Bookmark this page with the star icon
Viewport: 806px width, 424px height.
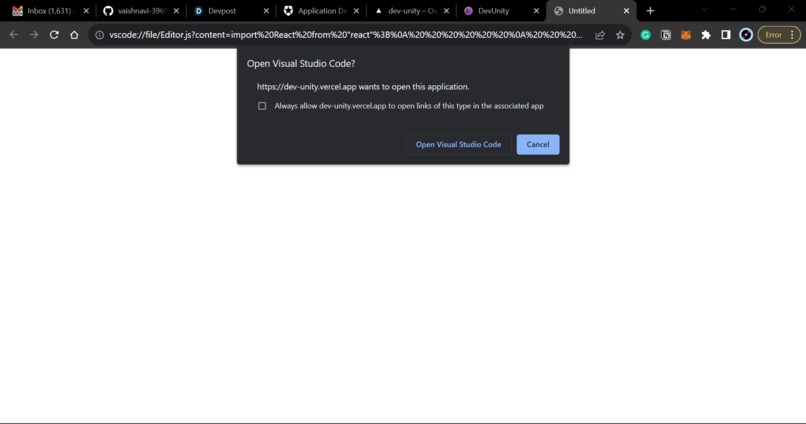point(620,35)
